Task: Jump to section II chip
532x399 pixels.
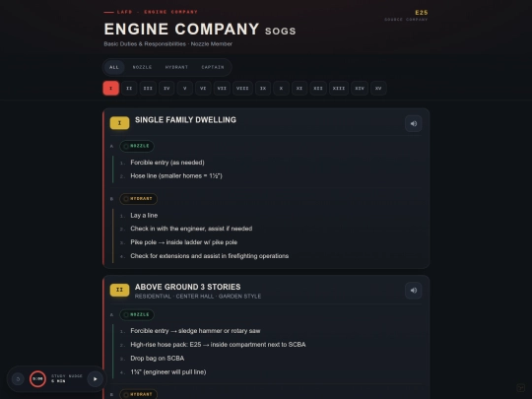Action: click(x=129, y=89)
